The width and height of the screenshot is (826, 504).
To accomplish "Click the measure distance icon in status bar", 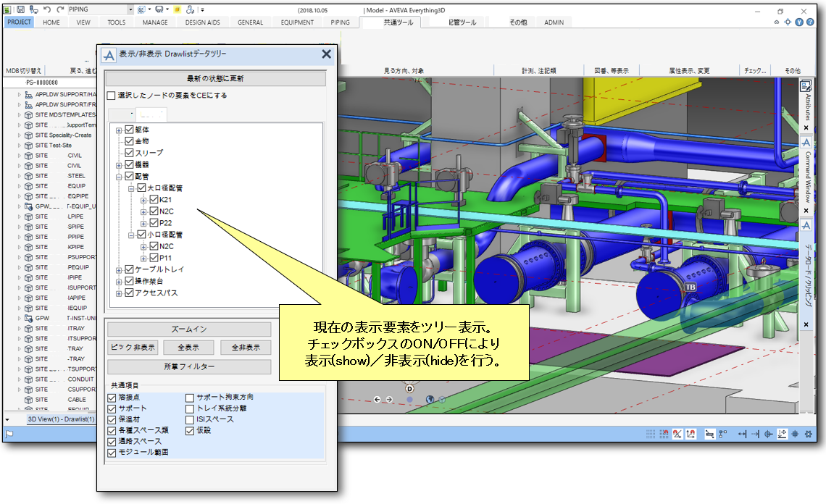I will coord(742,434).
